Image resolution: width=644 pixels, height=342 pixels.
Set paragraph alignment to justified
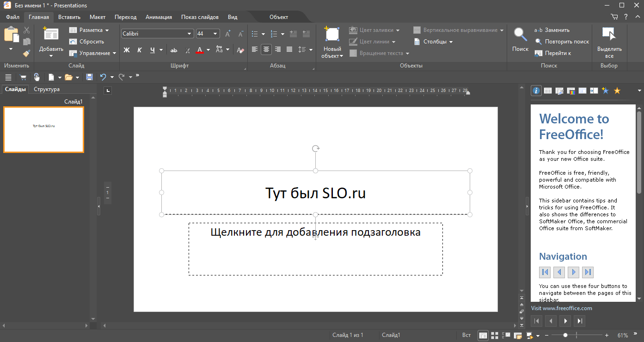289,49
